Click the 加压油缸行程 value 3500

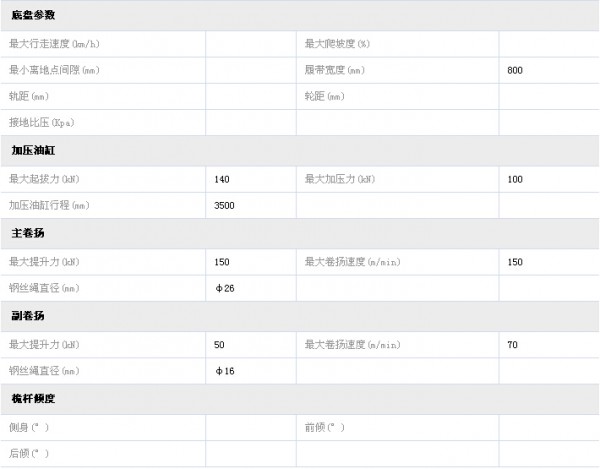pos(225,206)
